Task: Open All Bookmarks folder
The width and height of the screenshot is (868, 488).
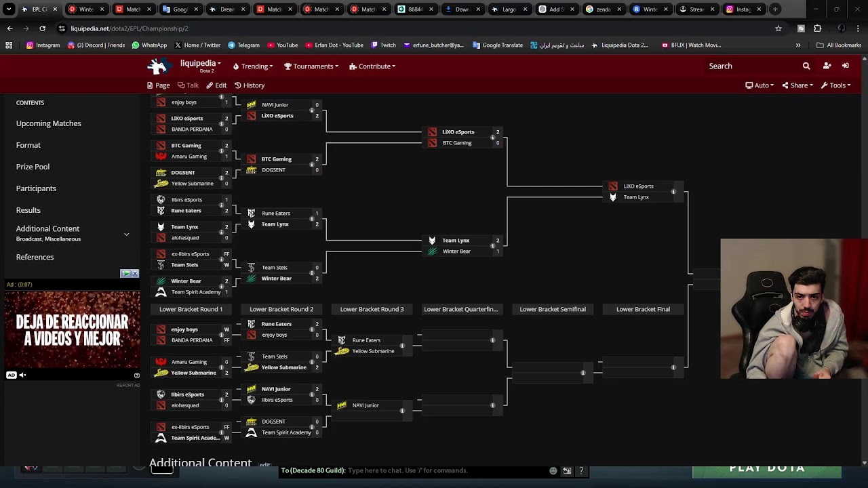Action: (x=839, y=45)
